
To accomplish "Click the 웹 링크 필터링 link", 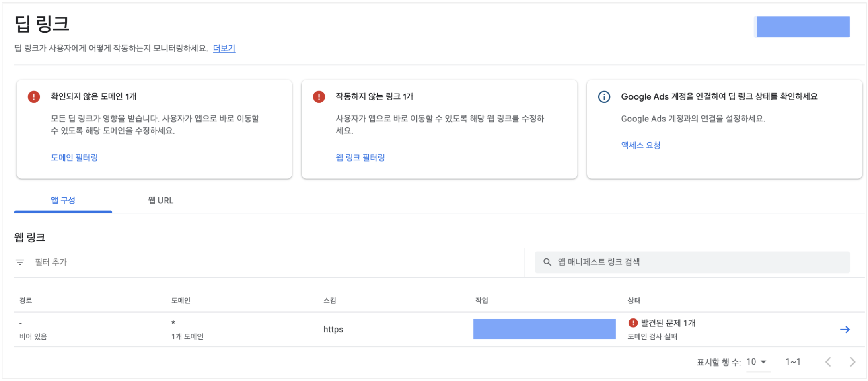I will click(x=360, y=158).
